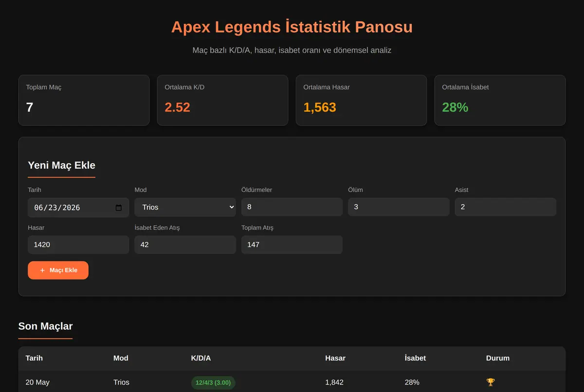Image resolution: width=584 pixels, height=392 pixels.
Task: Select the Ortalama K/D stat card
Action: (222, 100)
